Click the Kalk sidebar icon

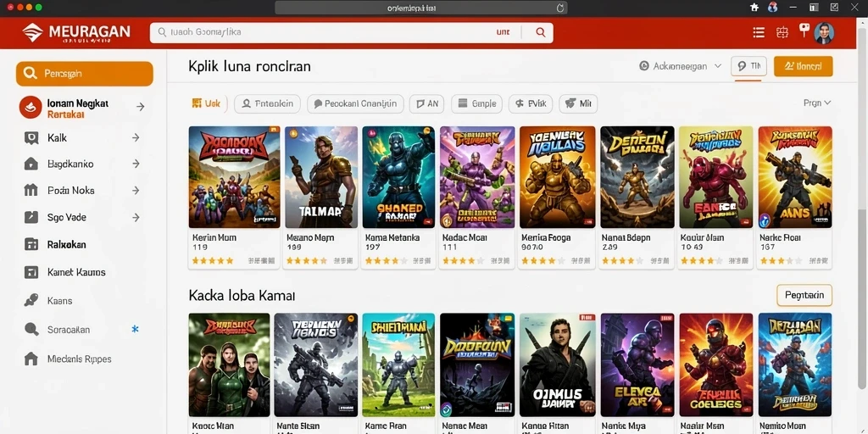(x=31, y=138)
